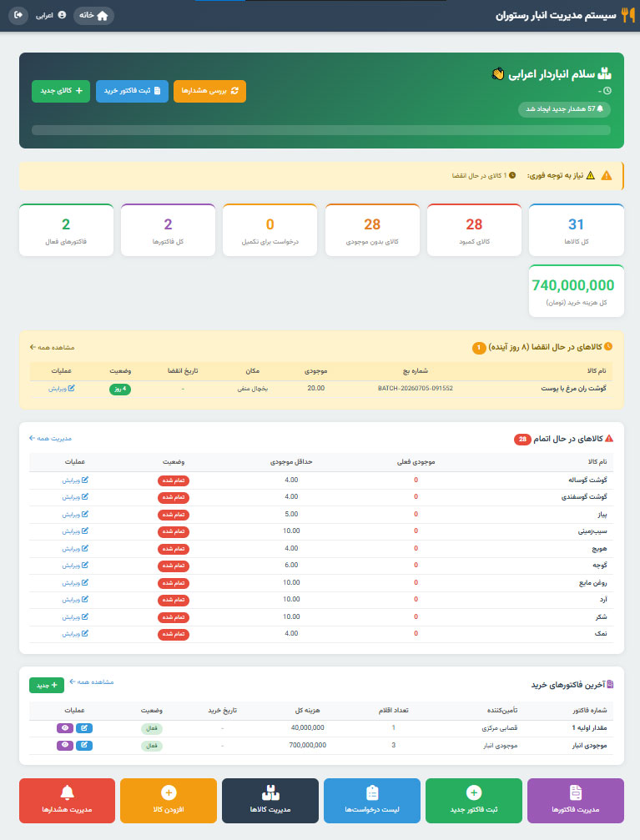Viewport: 640px width, 840px height.
Task: Edit سیب‌زمینی row via ویرایش
Action: pos(75,531)
